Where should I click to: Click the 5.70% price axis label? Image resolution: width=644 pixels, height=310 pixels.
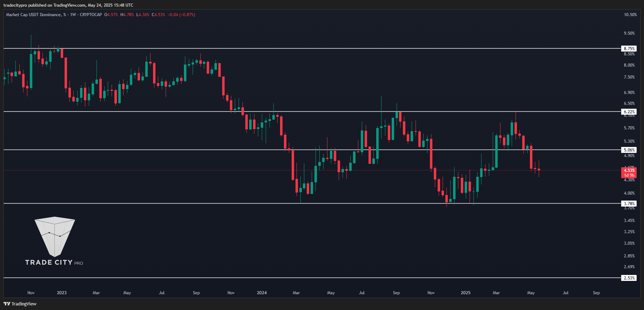(629, 128)
